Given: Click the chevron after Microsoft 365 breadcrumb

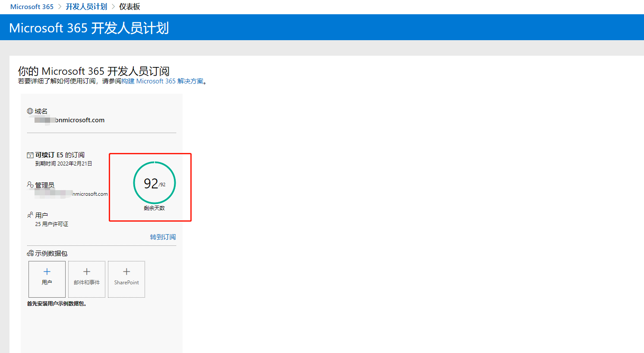Looking at the screenshot, I should tap(60, 7).
